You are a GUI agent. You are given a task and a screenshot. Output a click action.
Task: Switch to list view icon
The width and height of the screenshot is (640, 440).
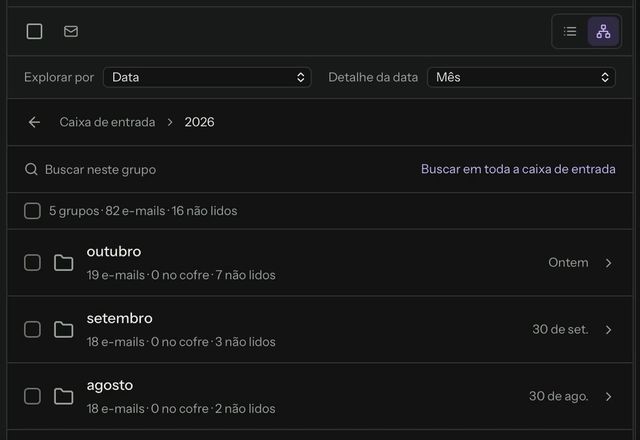(570, 31)
